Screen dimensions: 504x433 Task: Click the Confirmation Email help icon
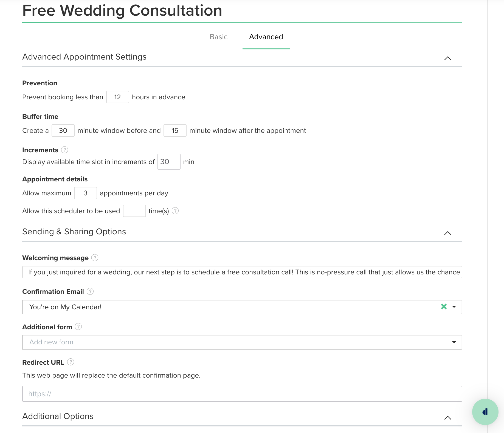(x=90, y=291)
